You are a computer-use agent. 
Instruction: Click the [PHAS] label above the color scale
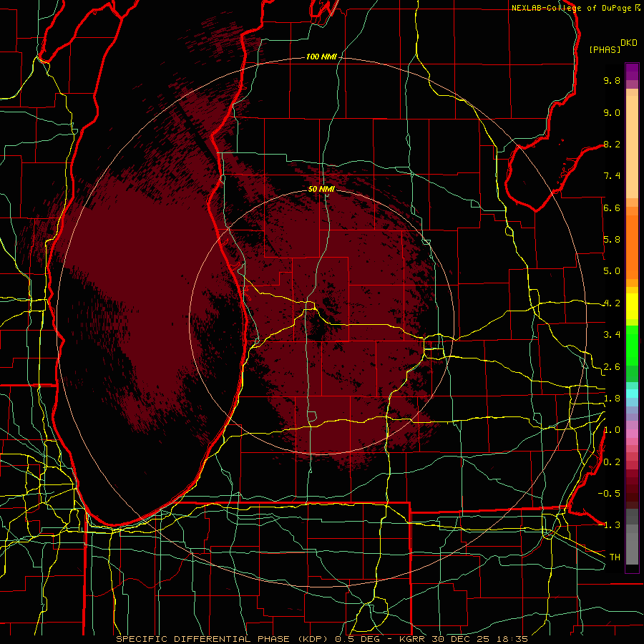tap(605, 49)
